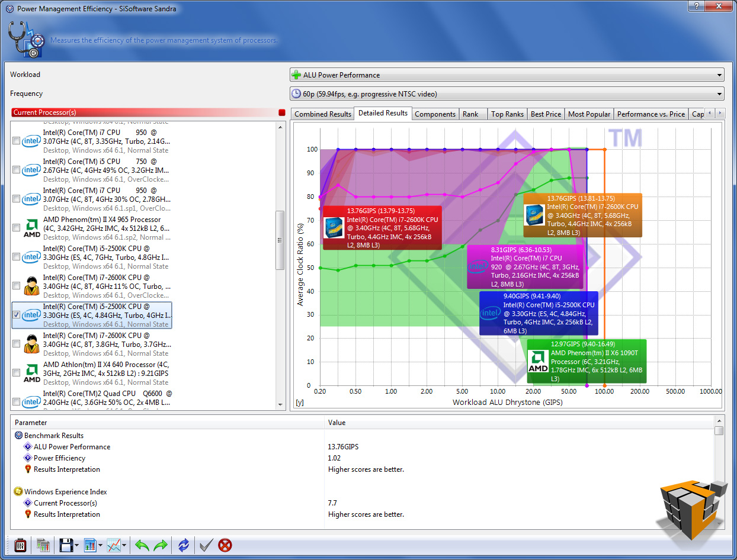Click the Windows Experience Index section icon
Screen dimensions: 737x560
coord(18,492)
